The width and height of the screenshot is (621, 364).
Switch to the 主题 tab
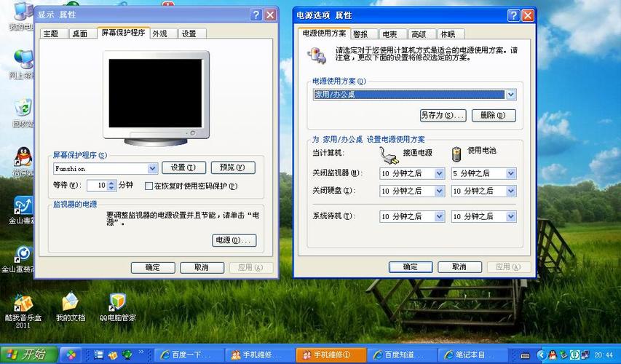click(54, 33)
